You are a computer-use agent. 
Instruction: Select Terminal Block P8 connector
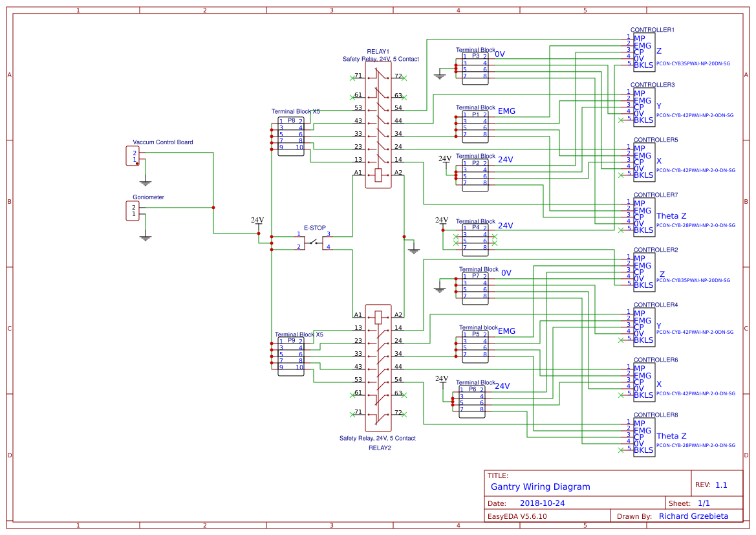290,136
